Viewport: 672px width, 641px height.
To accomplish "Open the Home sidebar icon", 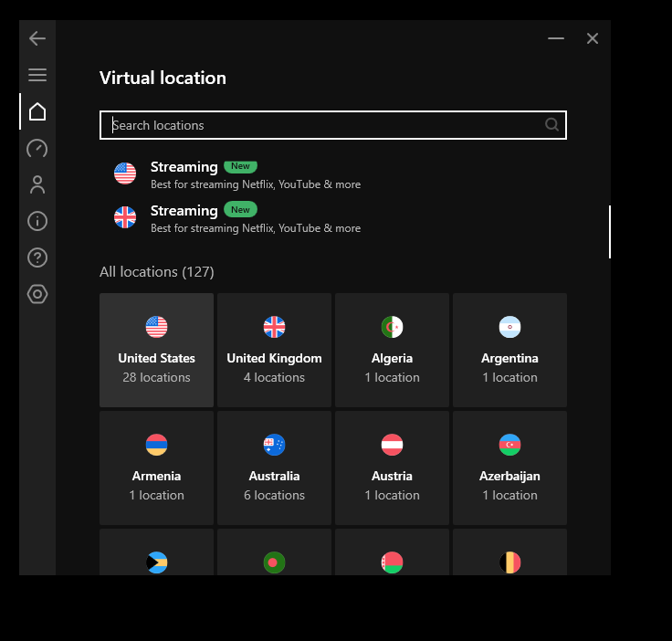I will pyautogui.click(x=37, y=111).
